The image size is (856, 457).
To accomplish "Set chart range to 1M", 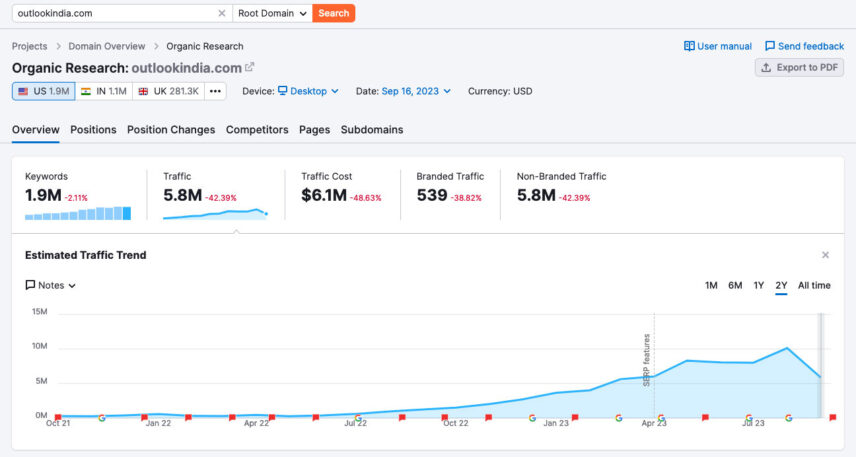I will point(711,286).
